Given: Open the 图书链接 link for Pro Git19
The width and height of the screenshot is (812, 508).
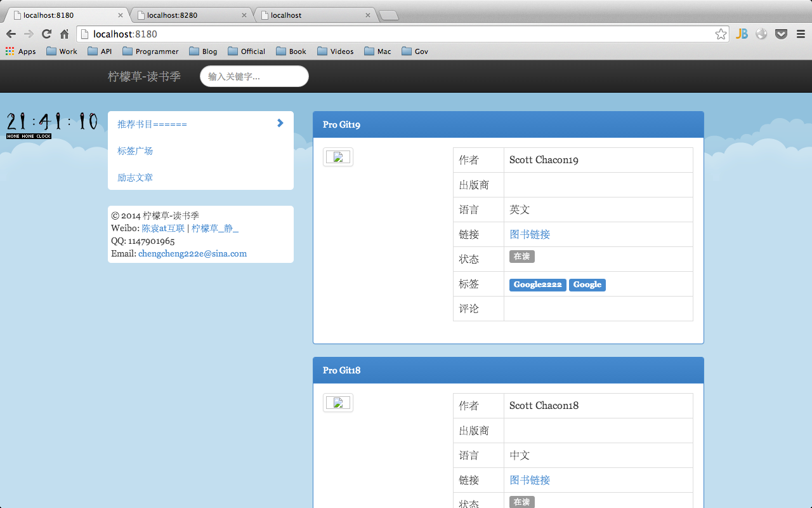Looking at the screenshot, I should point(530,234).
